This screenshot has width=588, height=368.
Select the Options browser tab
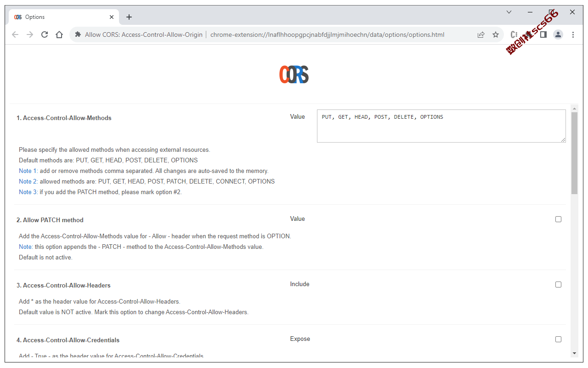click(64, 17)
